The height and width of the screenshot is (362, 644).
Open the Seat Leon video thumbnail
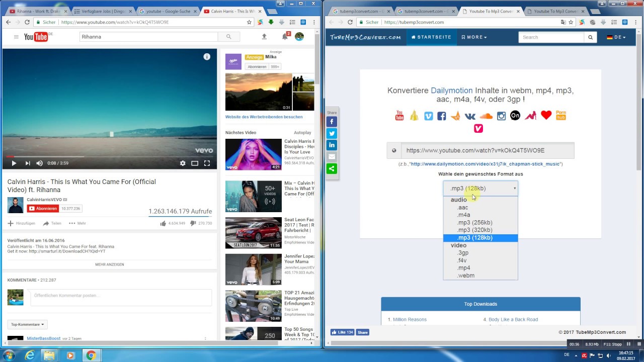click(254, 233)
